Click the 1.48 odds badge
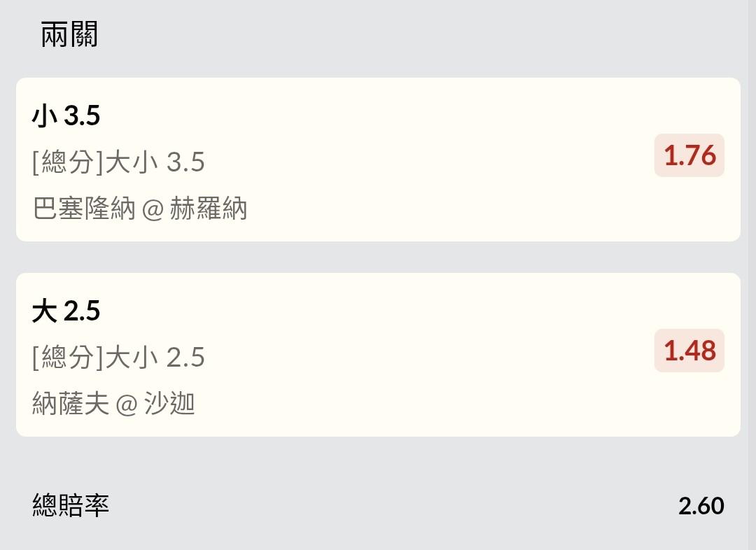This screenshot has width=756, height=550. click(x=689, y=351)
